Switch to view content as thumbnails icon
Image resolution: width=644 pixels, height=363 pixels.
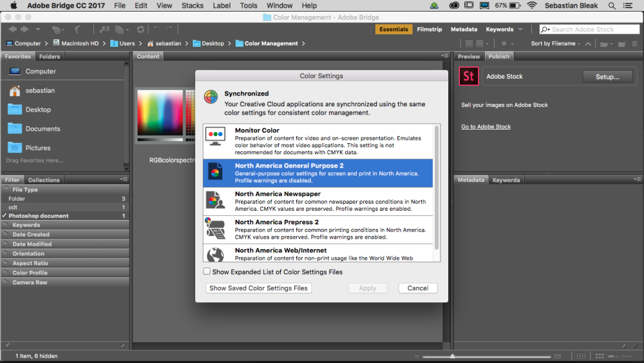coord(600,356)
